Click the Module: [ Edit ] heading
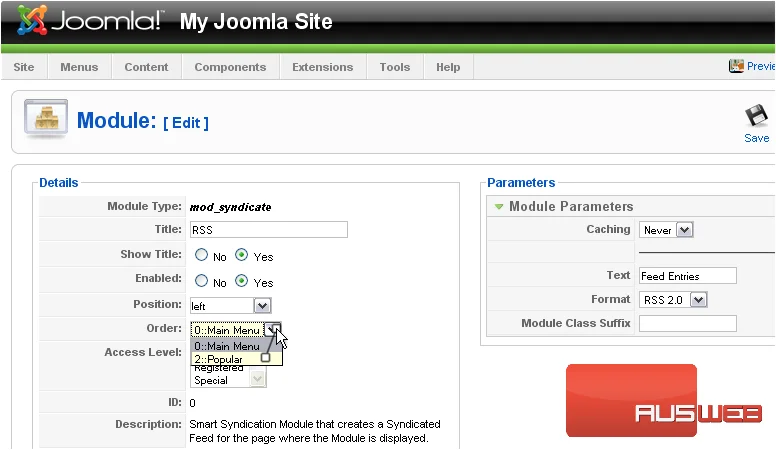This screenshot has height=450, width=776. pyautogui.click(x=143, y=121)
